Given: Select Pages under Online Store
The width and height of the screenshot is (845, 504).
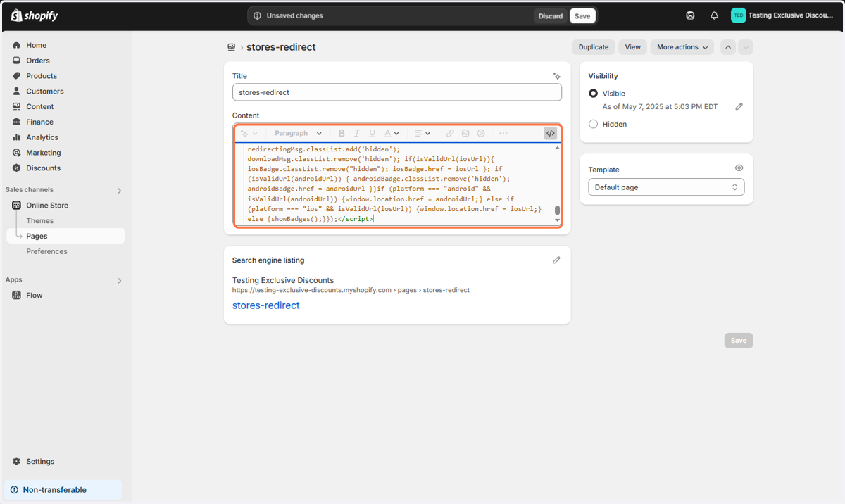Looking at the screenshot, I should tap(65, 236).
